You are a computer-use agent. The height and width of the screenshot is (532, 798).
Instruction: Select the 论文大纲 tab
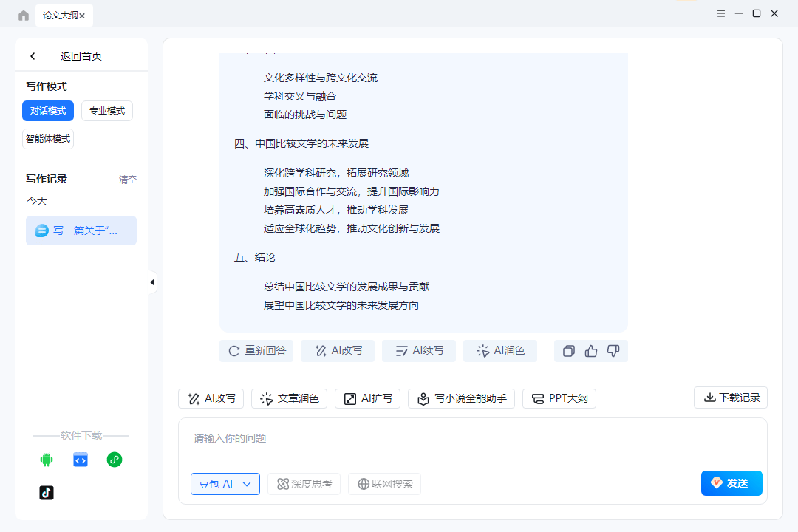[60, 15]
